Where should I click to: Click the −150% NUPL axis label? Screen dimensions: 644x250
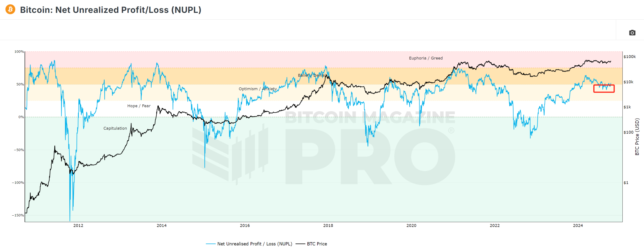(18, 215)
